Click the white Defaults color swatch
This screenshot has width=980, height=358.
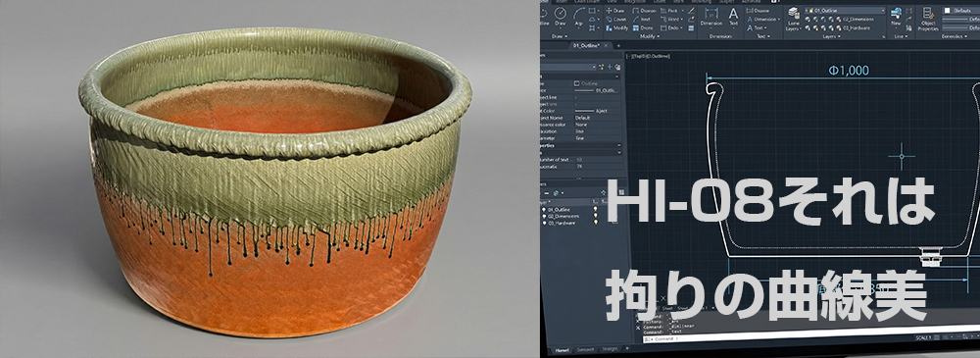click(948, 11)
